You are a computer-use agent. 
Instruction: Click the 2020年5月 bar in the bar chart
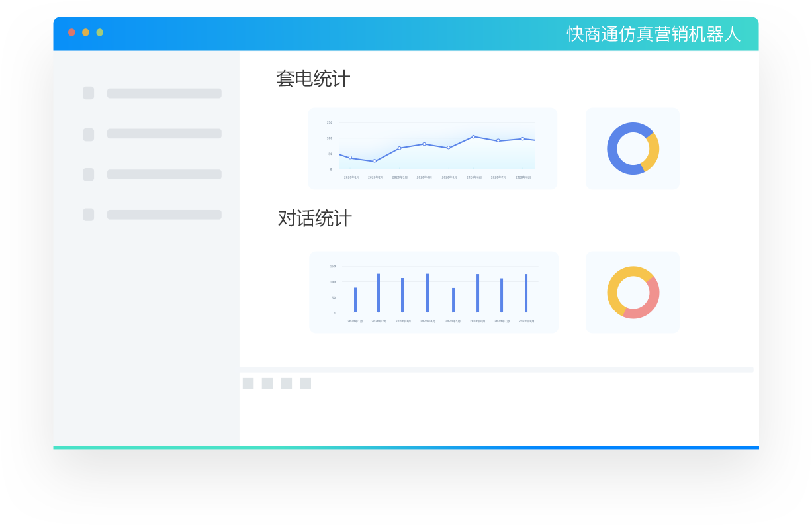point(453,300)
